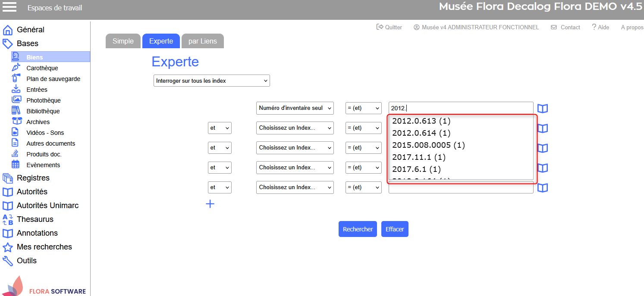Click the Bibliothèque books icon
This screenshot has width=644, height=296.
pyautogui.click(x=16, y=111)
